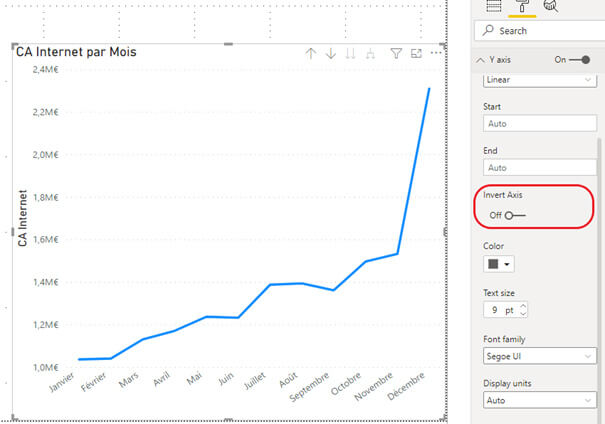Expand all down one level fork icon

370,54
